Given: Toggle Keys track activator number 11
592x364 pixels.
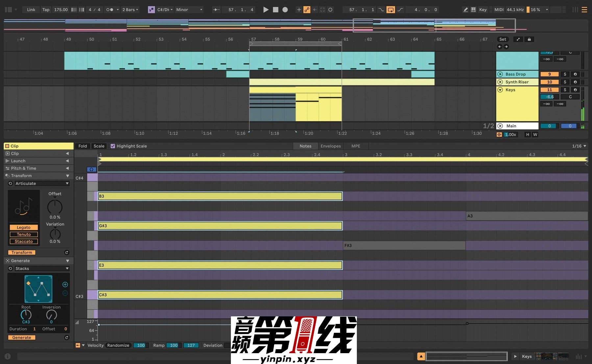Looking at the screenshot, I should click(x=549, y=90).
